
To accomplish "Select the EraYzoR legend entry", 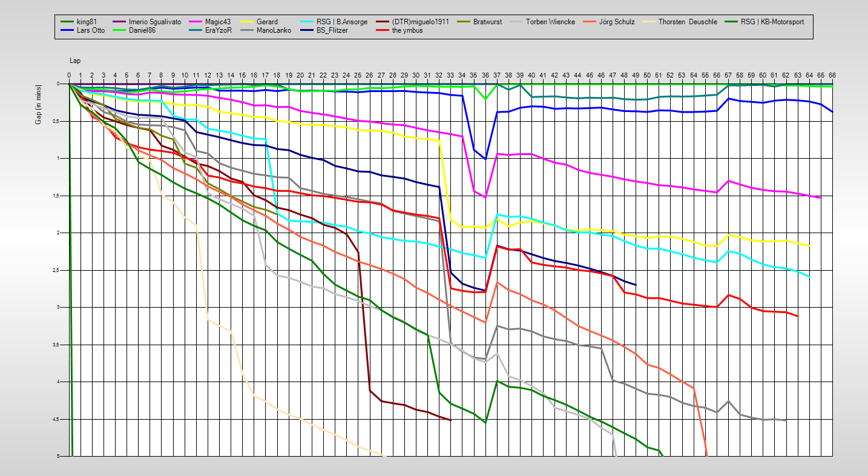I will [x=219, y=30].
